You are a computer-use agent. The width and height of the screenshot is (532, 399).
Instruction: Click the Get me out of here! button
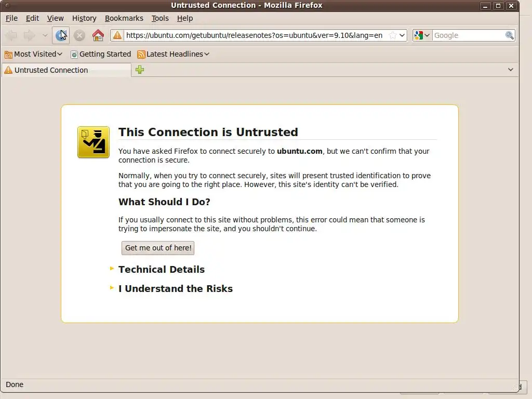click(x=158, y=248)
